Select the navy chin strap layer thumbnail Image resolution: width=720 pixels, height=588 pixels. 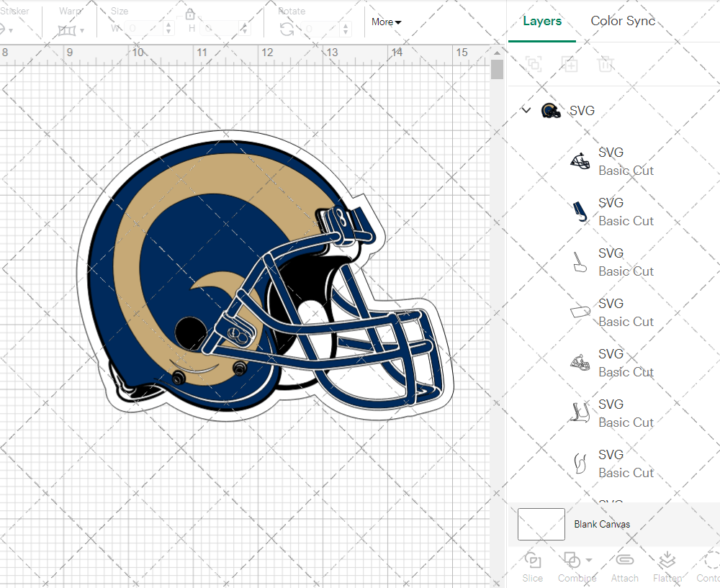pos(580,212)
